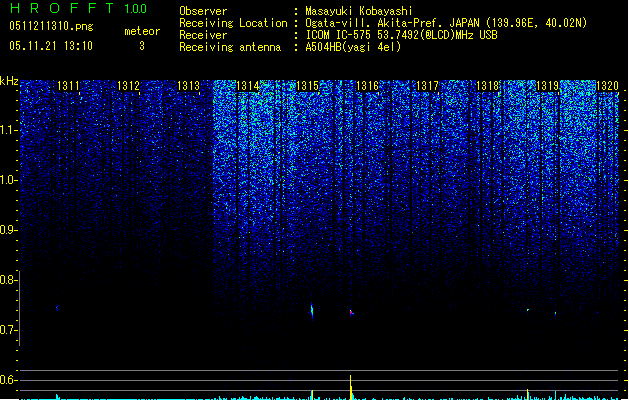Click the 1.0 kHz axis label
629x400 pixels.
[8, 180]
